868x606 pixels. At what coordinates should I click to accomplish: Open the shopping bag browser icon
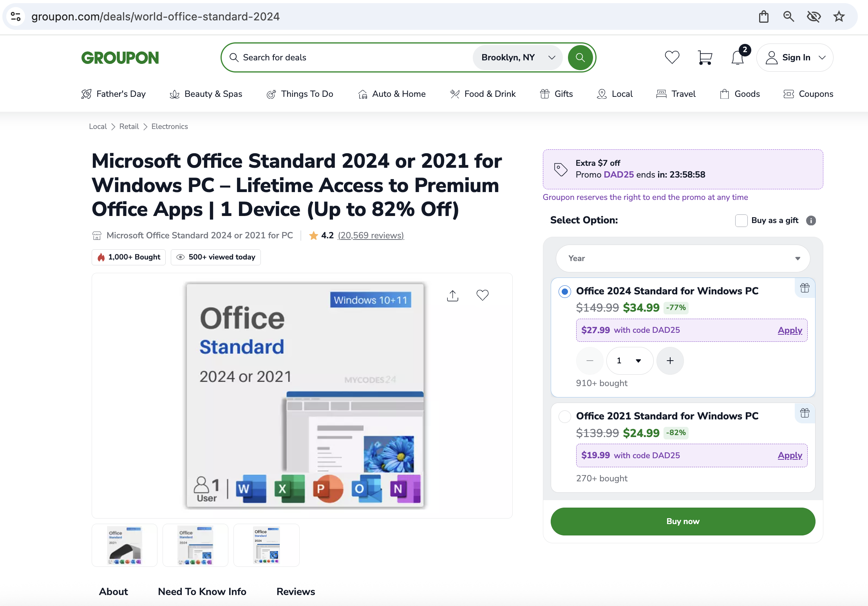[x=763, y=16]
